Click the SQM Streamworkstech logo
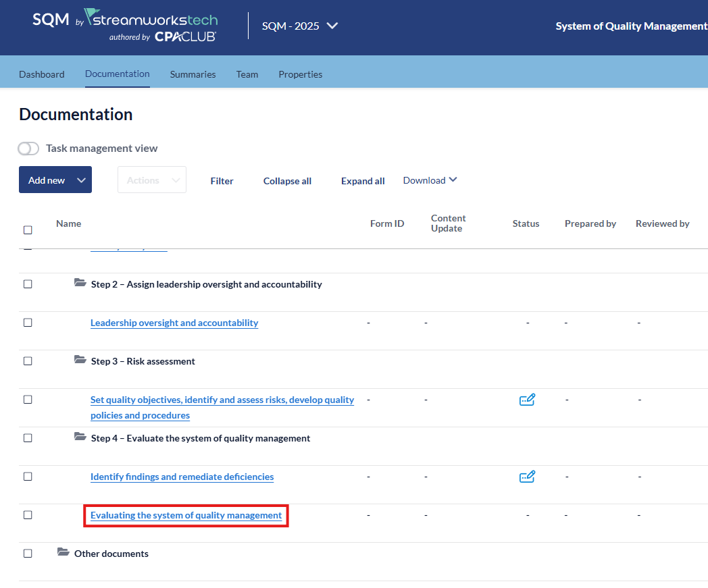Viewport: 708px width, 588px height. 125,26
